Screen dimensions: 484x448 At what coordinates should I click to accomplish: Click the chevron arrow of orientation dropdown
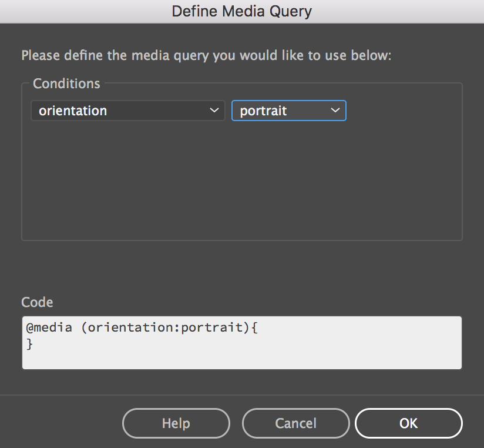tap(214, 111)
